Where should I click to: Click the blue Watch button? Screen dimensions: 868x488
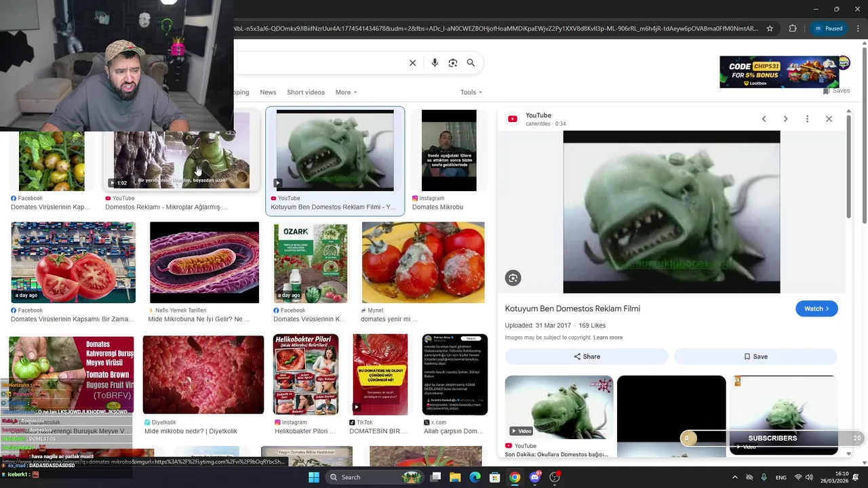pyautogui.click(x=816, y=308)
